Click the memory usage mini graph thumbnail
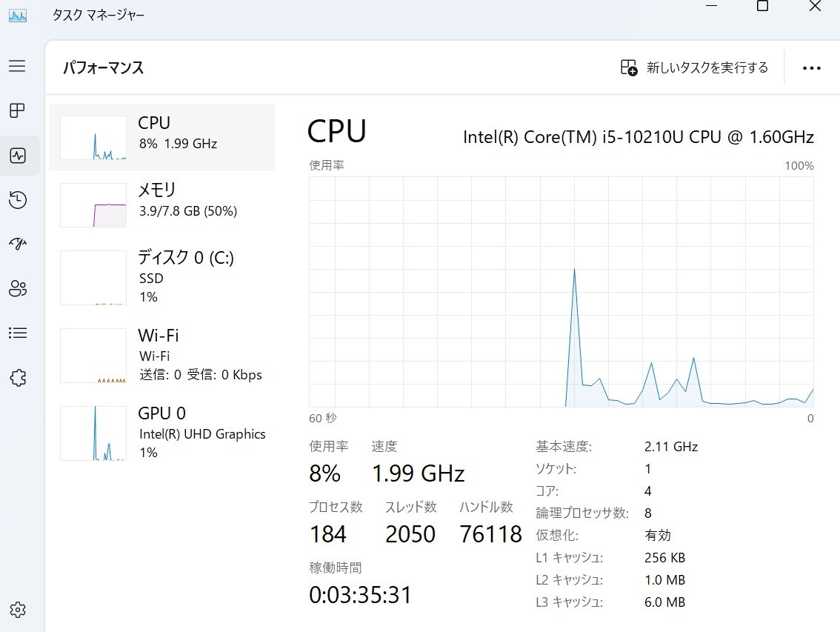The height and width of the screenshot is (632, 840). (x=93, y=205)
